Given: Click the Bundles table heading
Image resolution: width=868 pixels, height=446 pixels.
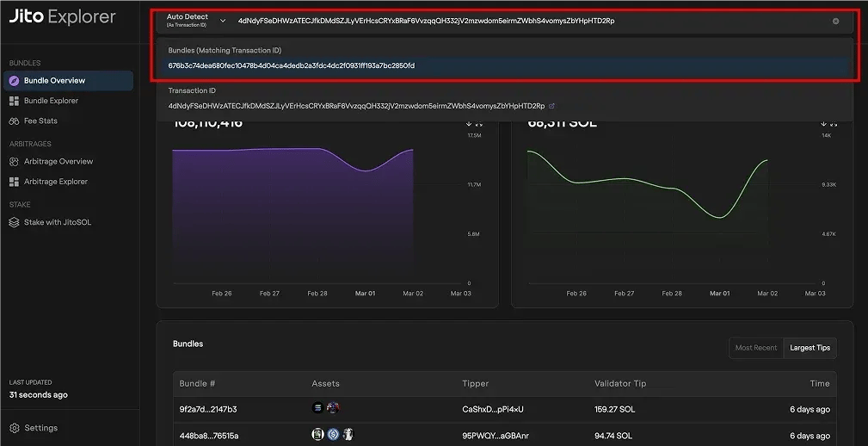Looking at the screenshot, I should pyautogui.click(x=188, y=344).
